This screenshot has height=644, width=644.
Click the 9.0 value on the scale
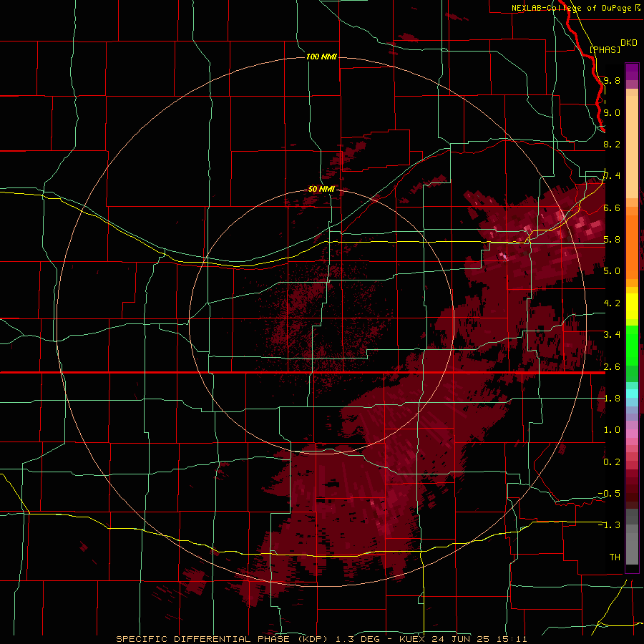pos(612,112)
